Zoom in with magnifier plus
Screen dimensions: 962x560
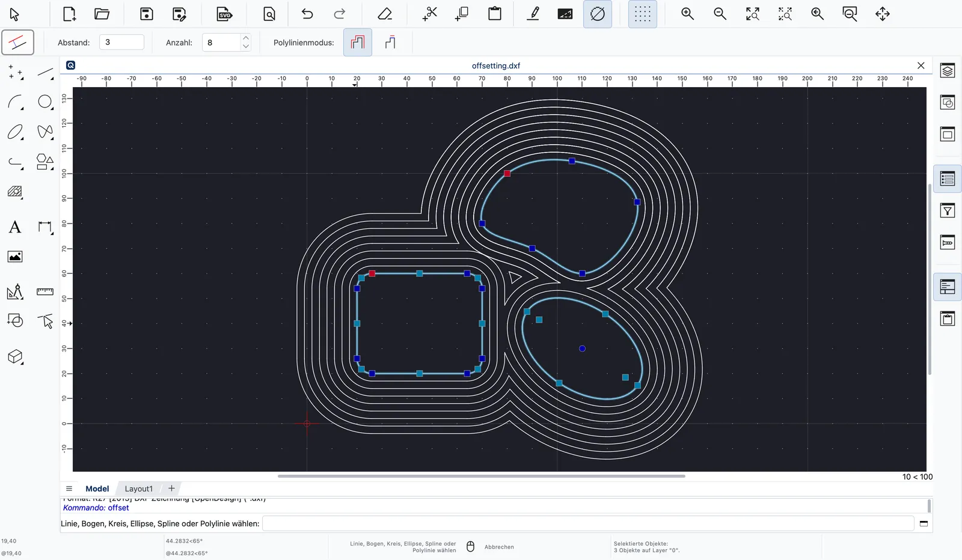click(x=687, y=14)
